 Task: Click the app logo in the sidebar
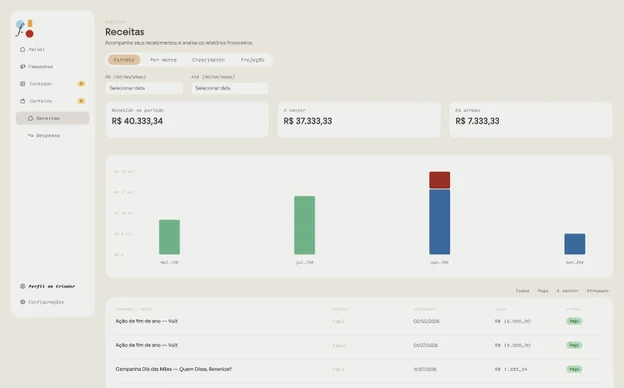coord(25,29)
